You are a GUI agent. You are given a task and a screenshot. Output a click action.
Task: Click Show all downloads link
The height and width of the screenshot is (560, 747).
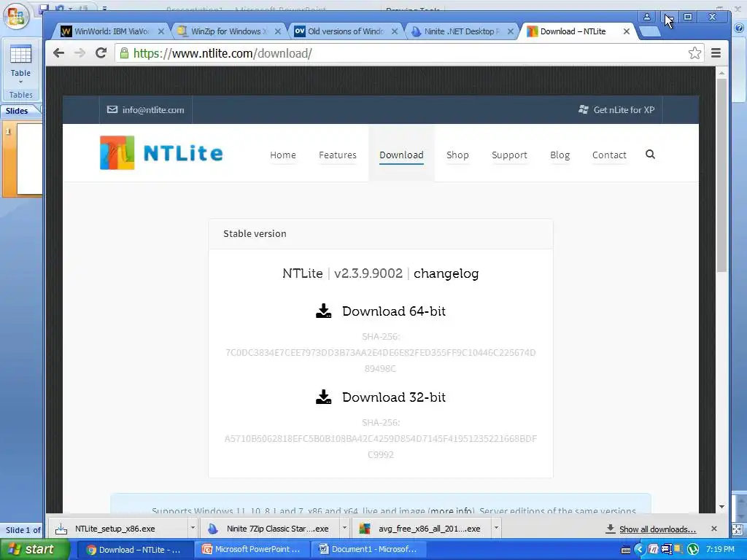point(657,529)
